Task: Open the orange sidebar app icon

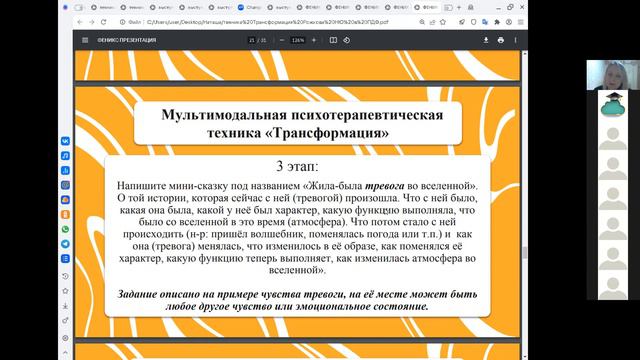Action: tap(65, 215)
